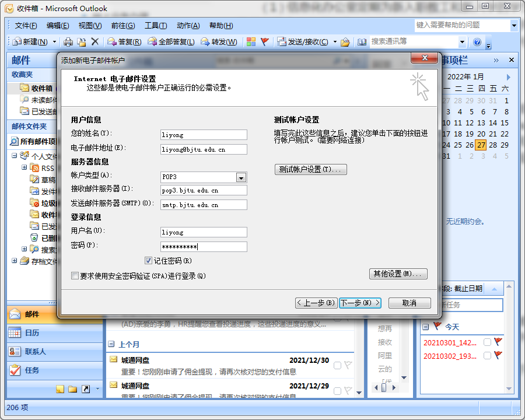Click the flag for task 20210301_142...
This screenshot has width=525, height=420.
pos(498,342)
